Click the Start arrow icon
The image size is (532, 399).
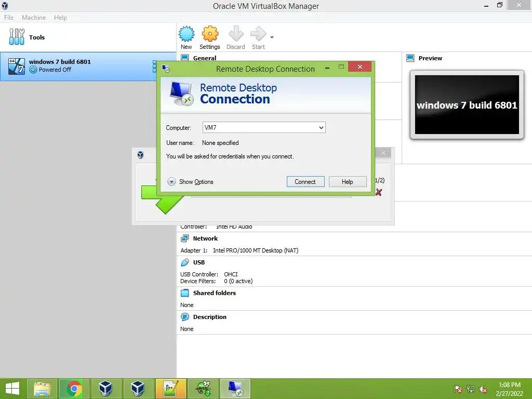(258, 34)
